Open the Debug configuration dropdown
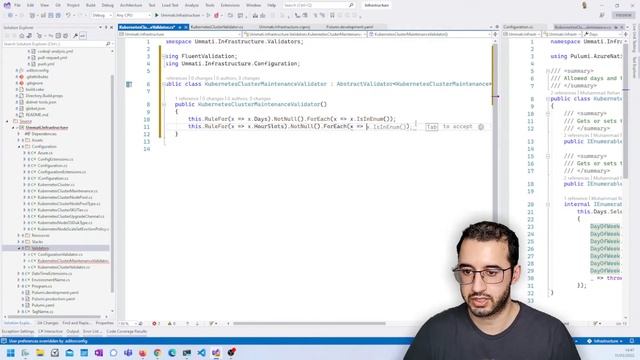Image resolution: width=640 pixels, height=360 pixels. click(102, 15)
